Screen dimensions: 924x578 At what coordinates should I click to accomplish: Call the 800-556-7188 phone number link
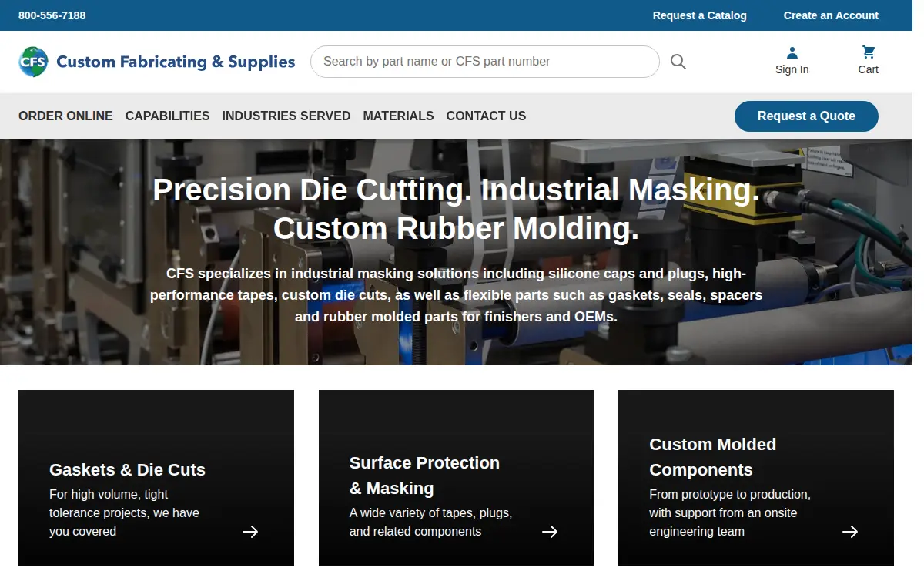pyautogui.click(x=52, y=15)
